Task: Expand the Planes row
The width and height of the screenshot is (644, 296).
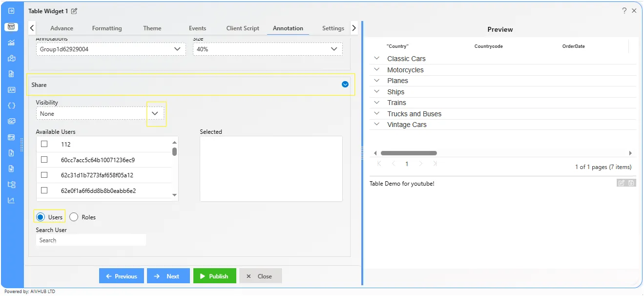Action: pos(376,80)
